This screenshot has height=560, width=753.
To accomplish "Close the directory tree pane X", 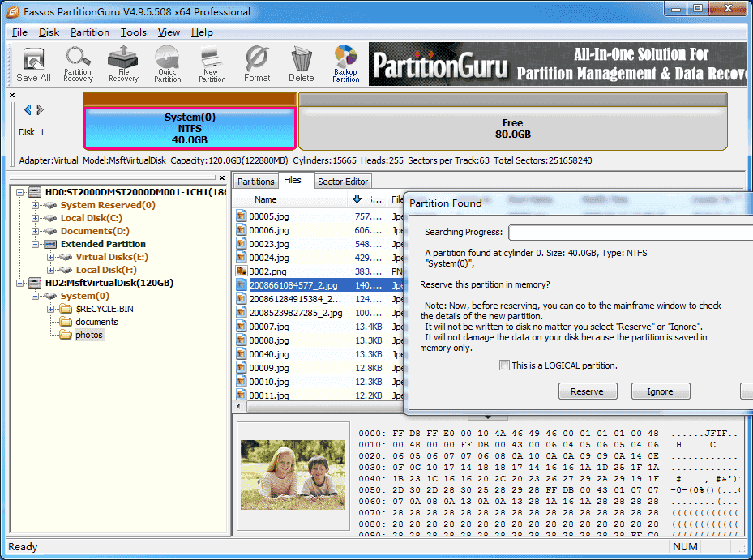I will [x=222, y=177].
